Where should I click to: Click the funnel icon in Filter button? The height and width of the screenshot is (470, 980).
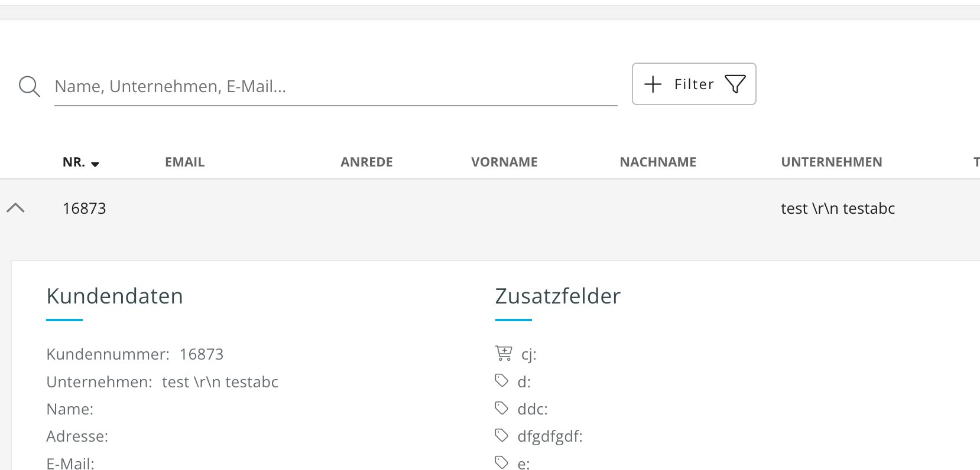click(735, 84)
